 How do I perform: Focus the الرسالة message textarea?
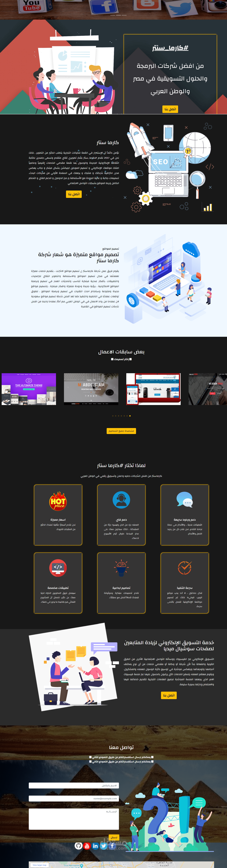pyautogui.click(x=74, y=819)
